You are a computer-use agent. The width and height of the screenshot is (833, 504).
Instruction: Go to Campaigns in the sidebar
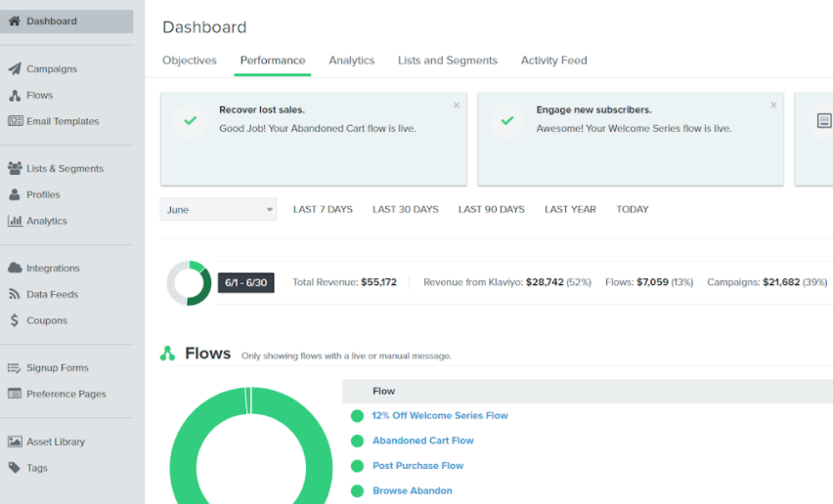[x=52, y=69]
